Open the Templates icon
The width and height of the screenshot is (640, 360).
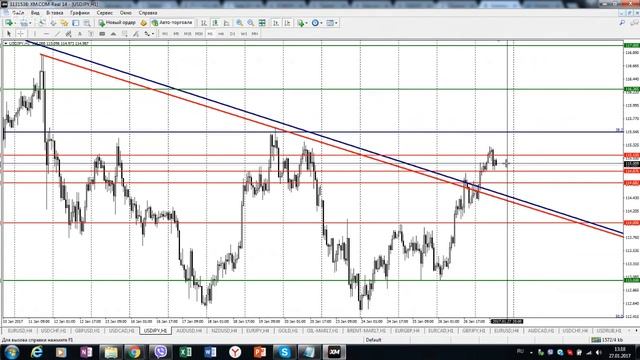(x=330, y=23)
